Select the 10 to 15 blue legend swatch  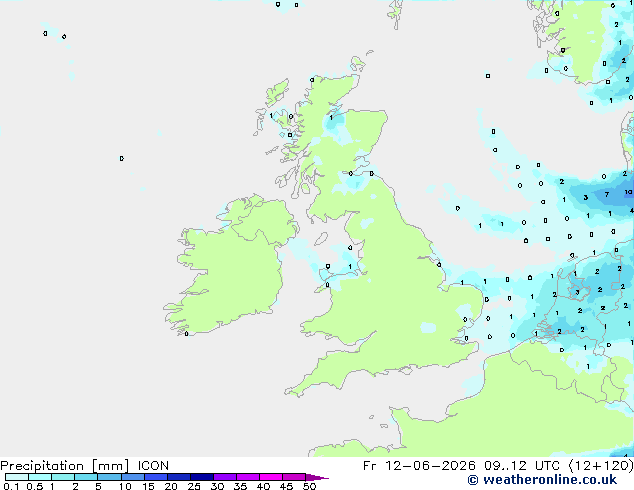point(133,477)
